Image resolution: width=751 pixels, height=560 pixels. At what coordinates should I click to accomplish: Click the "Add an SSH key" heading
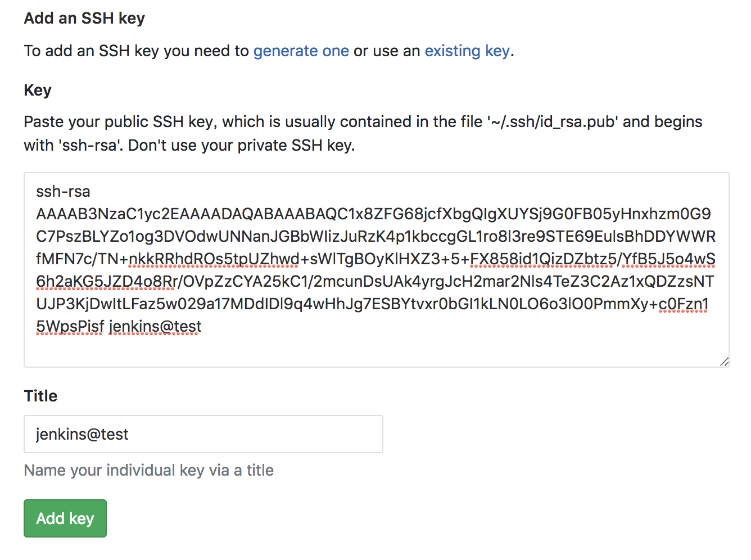tap(84, 19)
